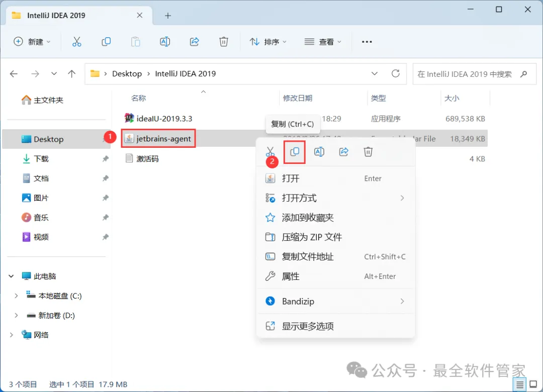Select 显示更多选项

tap(335, 326)
